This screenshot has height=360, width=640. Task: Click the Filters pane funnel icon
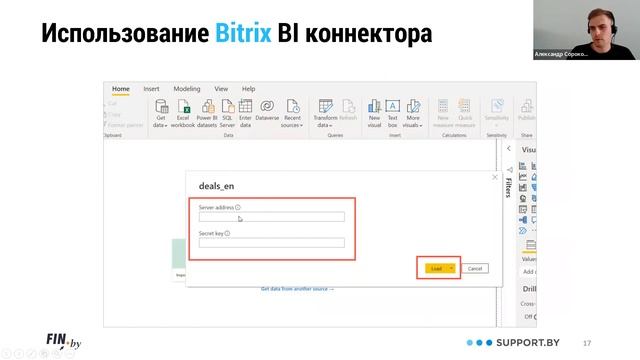(x=509, y=169)
